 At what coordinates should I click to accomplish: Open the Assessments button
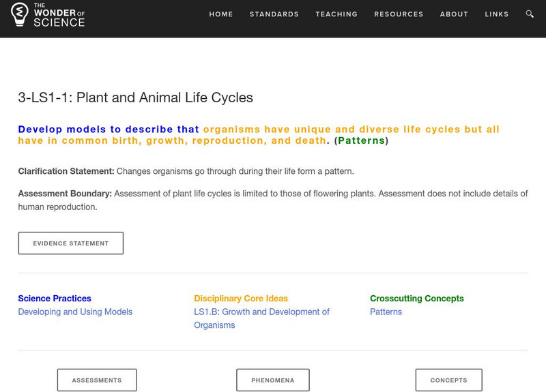point(97,380)
